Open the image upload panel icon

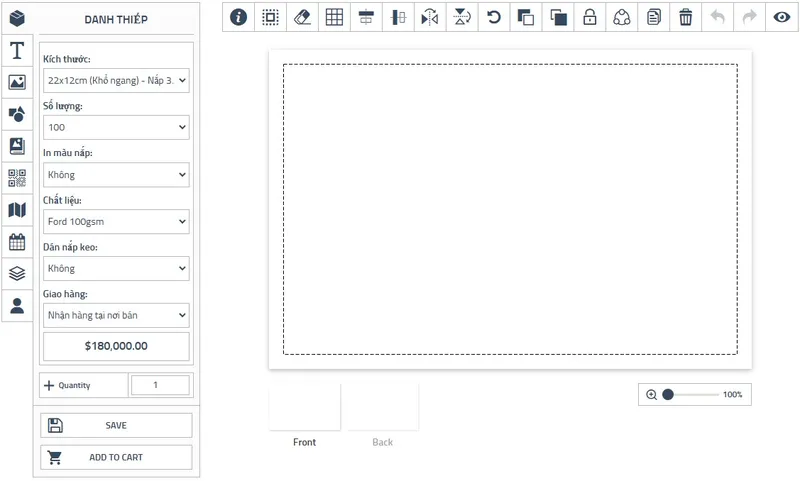pyautogui.click(x=17, y=82)
